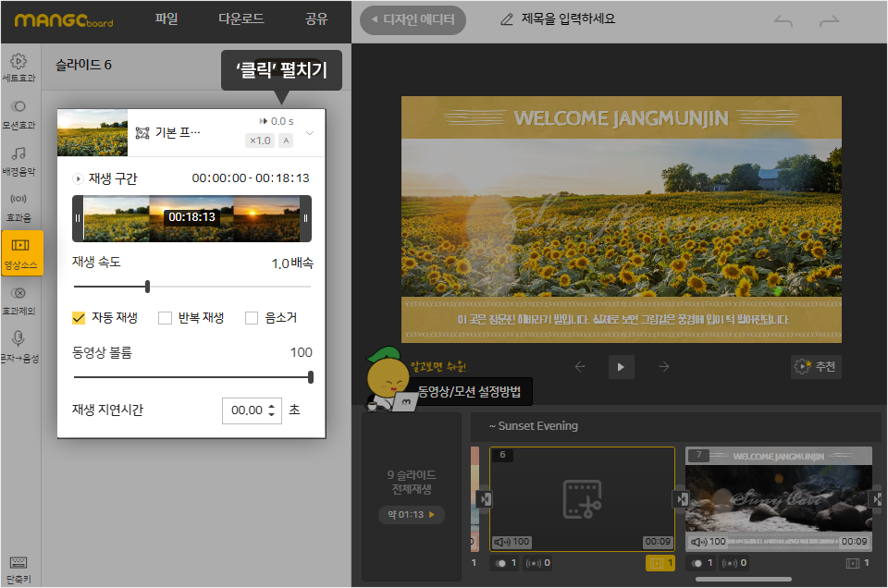
Task: Click the 효과제외 exclude effects icon
Action: [x=18, y=300]
